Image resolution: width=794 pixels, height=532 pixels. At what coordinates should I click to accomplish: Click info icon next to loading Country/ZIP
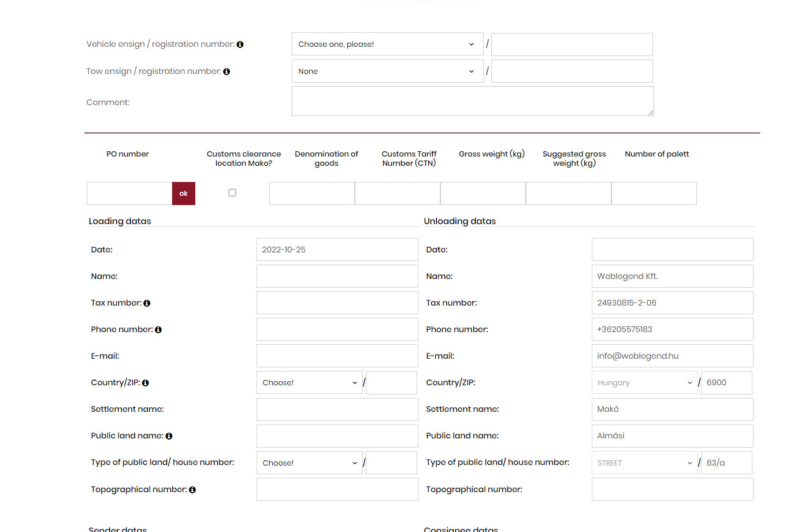(146, 383)
